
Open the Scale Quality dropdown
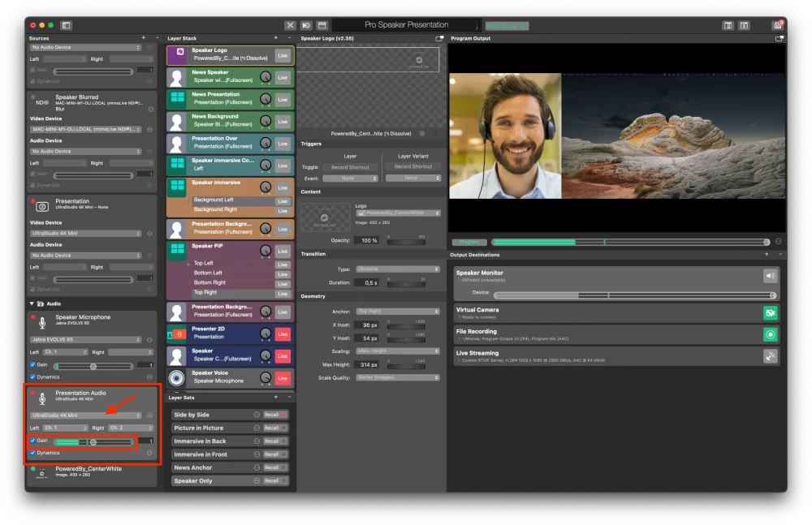398,377
